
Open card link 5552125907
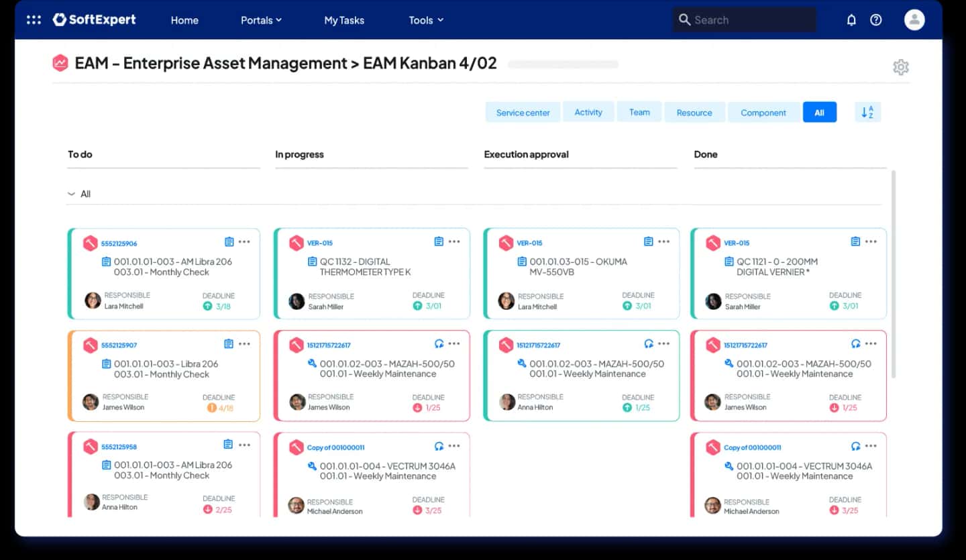(x=119, y=345)
